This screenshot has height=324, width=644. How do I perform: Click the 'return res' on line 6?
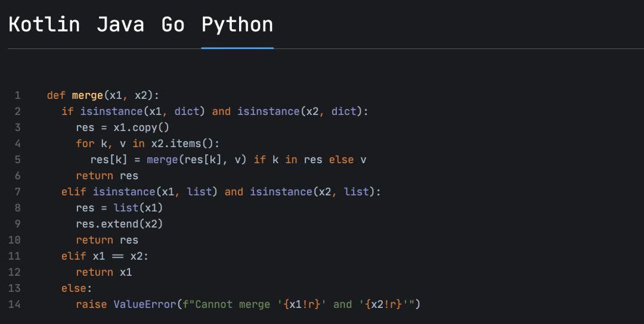tap(107, 176)
